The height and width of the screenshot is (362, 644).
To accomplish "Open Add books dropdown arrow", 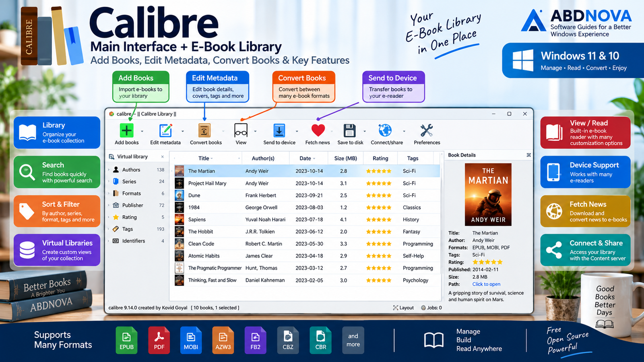I will tap(142, 131).
